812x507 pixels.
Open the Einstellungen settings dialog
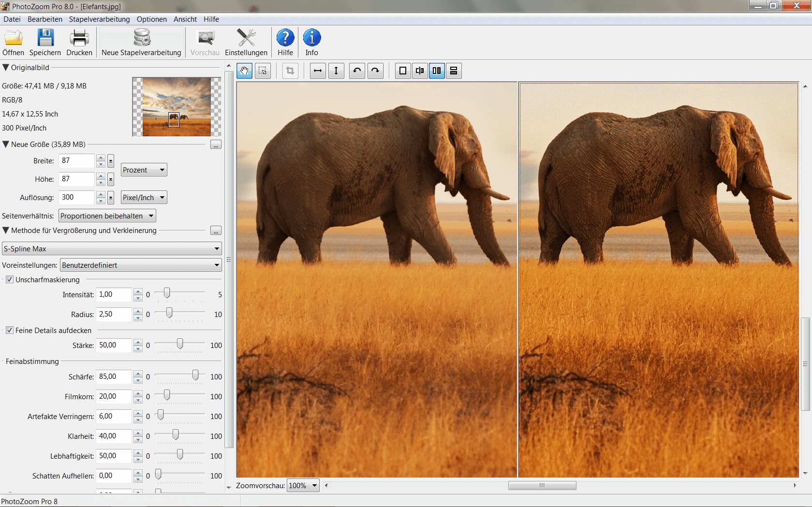(246, 42)
